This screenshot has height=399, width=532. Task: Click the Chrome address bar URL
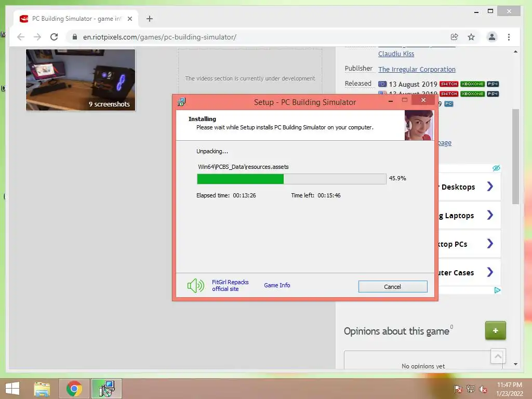(x=159, y=37)
